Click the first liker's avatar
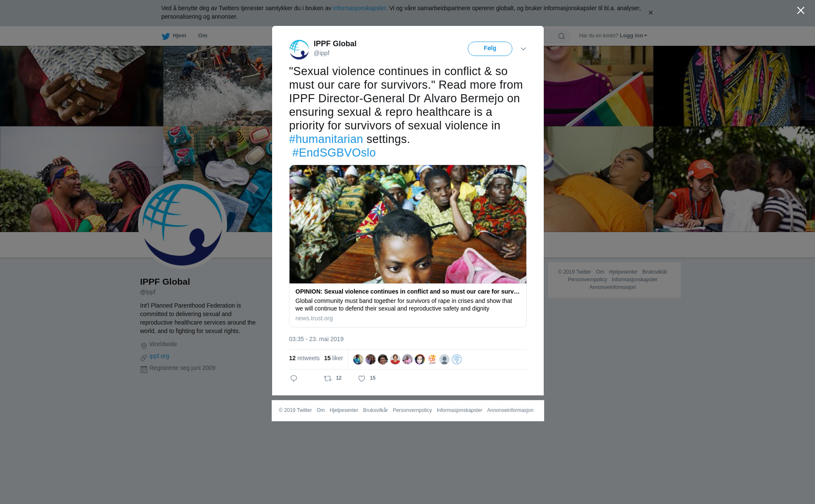Screen dimensions: 815x504 point(358,359)
